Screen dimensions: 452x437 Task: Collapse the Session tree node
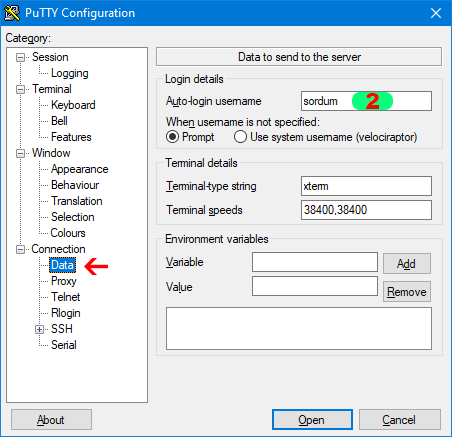point(20,57)
